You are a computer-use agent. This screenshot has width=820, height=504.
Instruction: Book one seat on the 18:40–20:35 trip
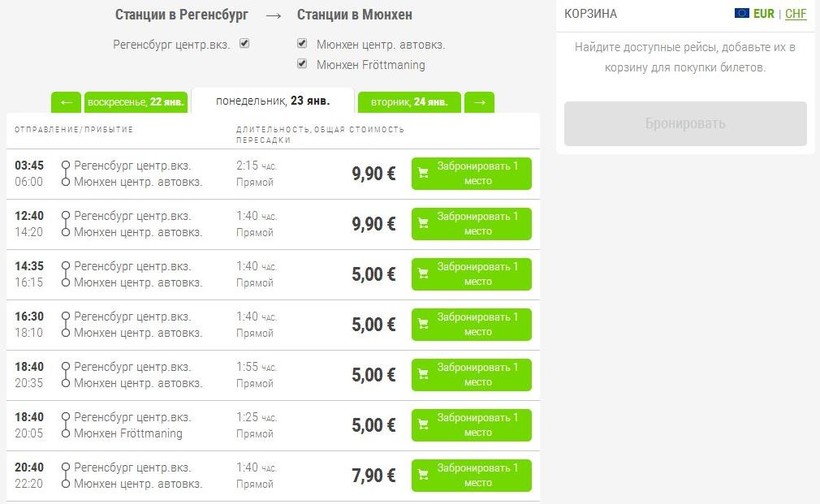click(471, 375)
